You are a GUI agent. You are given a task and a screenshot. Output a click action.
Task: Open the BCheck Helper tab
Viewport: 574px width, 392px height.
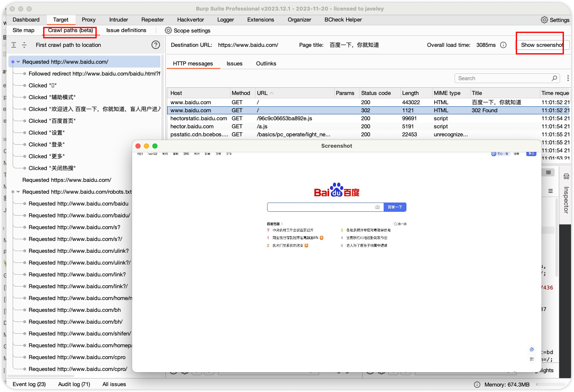[x=343, y=20]
